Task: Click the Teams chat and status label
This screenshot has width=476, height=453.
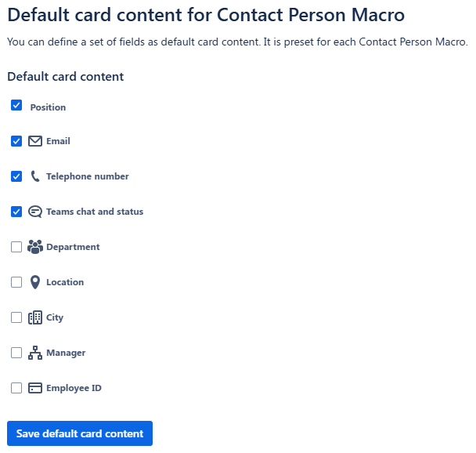Action: [x=95, y=212]
